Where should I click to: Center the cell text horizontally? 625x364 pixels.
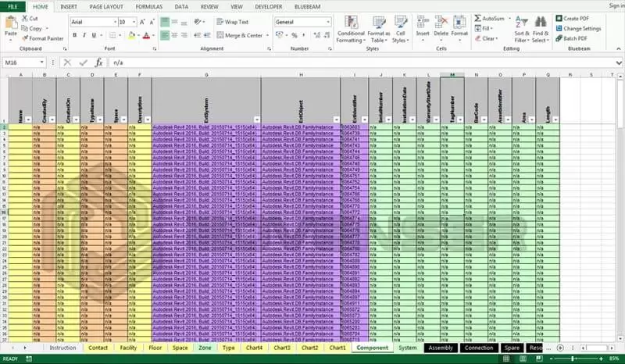click(174, 35)
